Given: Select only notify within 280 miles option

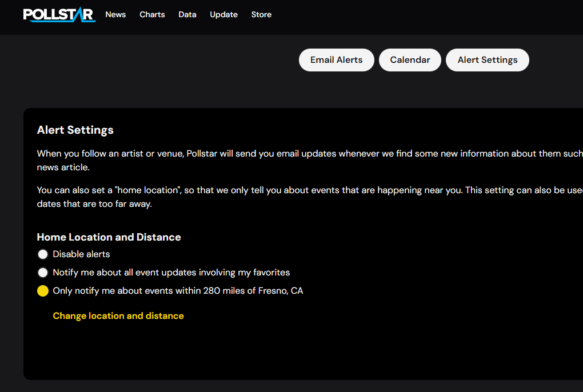Looking at the screenshot, I should [43, 290].
